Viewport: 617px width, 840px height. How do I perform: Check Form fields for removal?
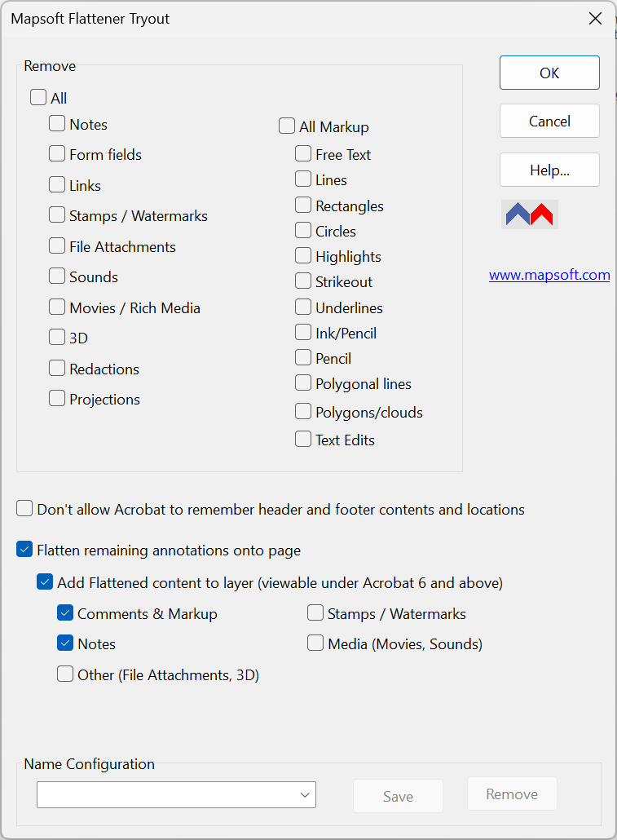(56, 154)
